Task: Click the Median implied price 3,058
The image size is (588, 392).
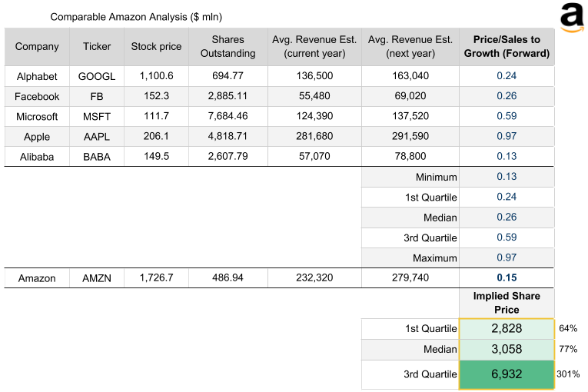Action: (507, 350)
